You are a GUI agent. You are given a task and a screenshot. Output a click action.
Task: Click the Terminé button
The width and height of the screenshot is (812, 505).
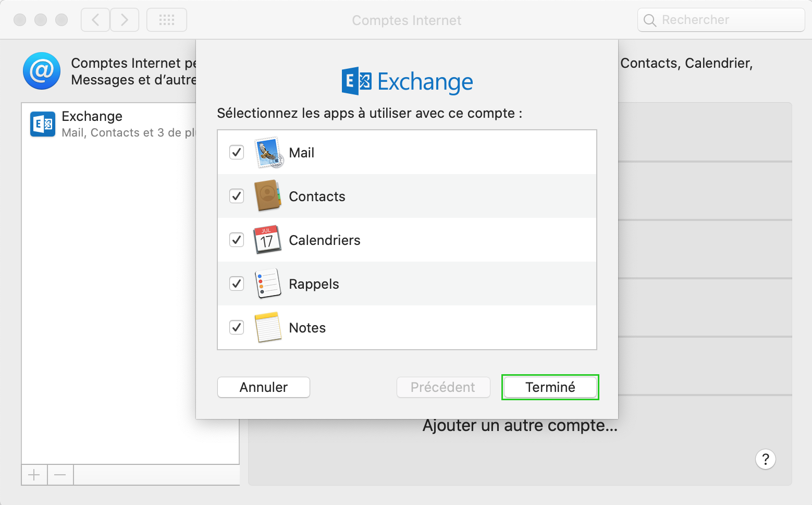pyautogui.click(x=550, y=387)
